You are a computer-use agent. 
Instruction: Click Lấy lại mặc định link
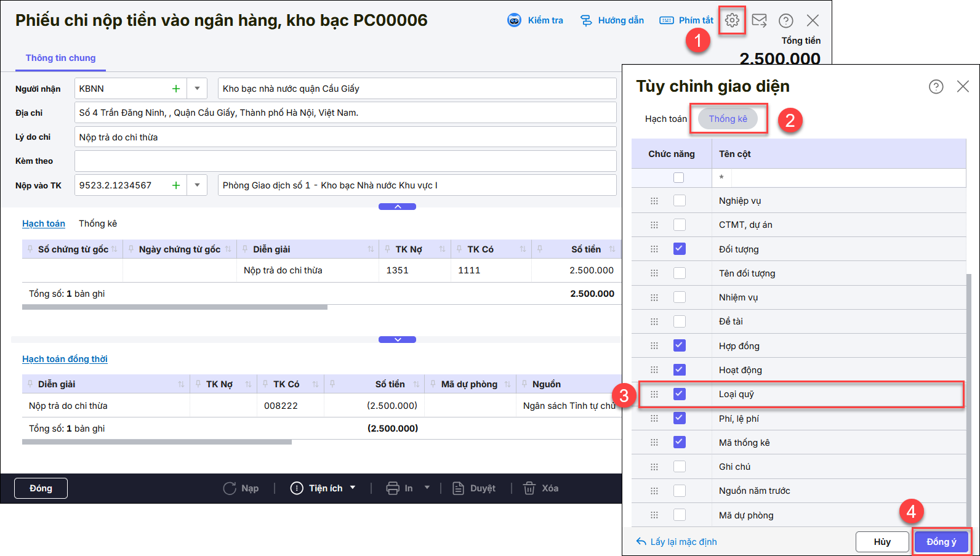pyautogui.click(x=677, y=542)
